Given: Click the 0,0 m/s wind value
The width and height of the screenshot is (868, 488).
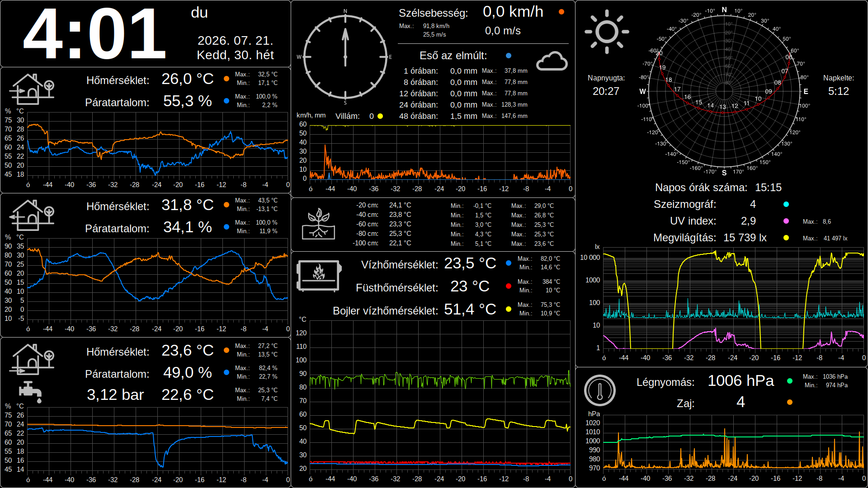Looking at the screenshot, I should (x=503, y=31).
